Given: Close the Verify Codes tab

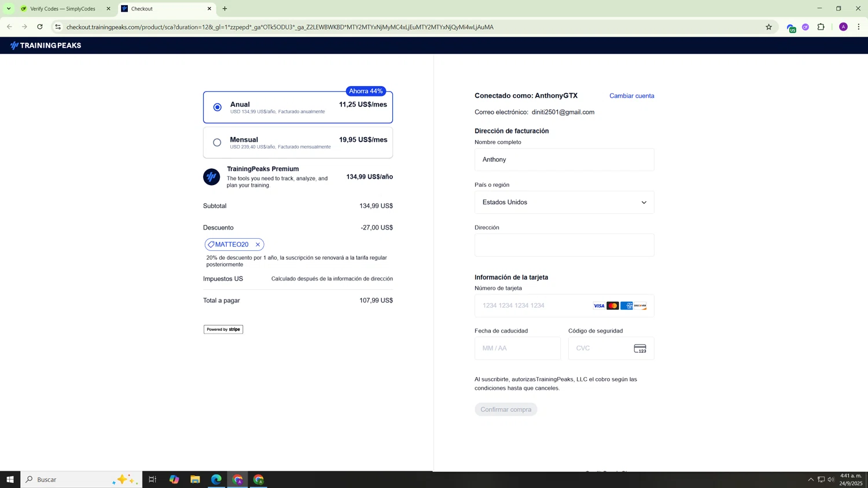Looking at the screenshot, I should point(108,9).
